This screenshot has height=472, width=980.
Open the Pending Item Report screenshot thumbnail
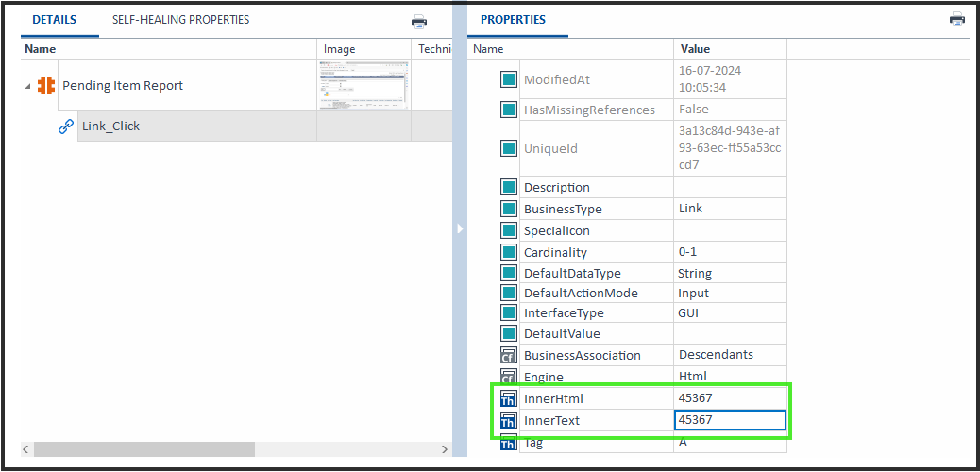pyautogui.click(x=363, y=85)
